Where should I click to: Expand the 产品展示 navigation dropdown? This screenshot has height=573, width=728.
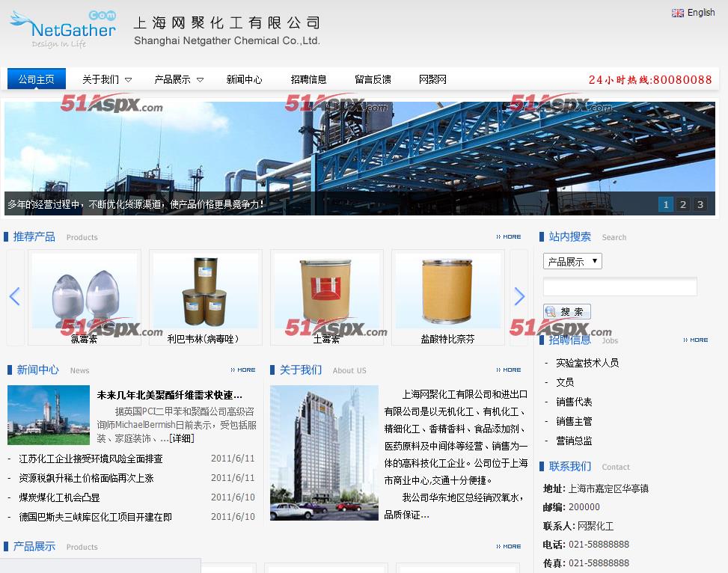[x=200, y=79]
